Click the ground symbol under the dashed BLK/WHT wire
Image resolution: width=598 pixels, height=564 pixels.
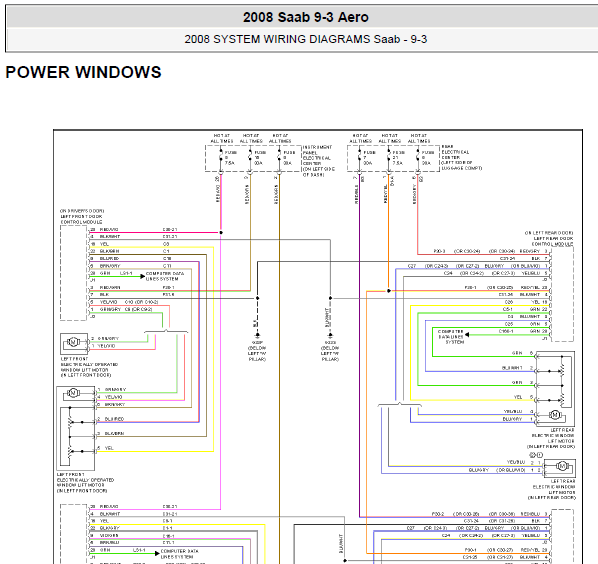point(330,336)
